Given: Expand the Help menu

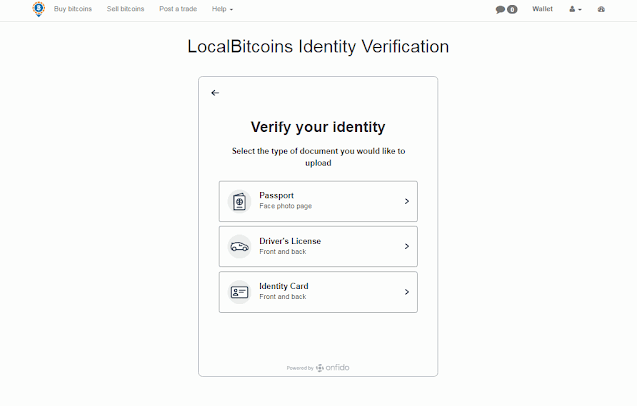Looking at the screenshot, I should pyautogui.click(x=222, y=9).
